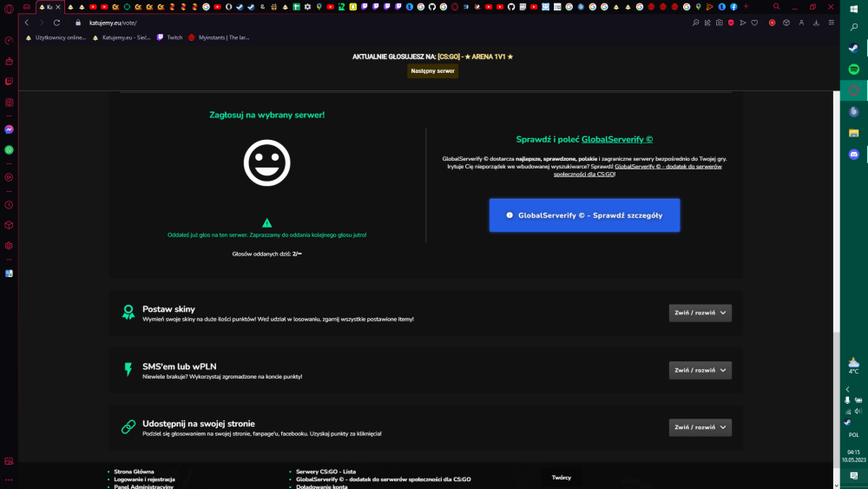Screen dimensions: 868x489
Task: Open the Windows notification center icon
Action: 853,476
